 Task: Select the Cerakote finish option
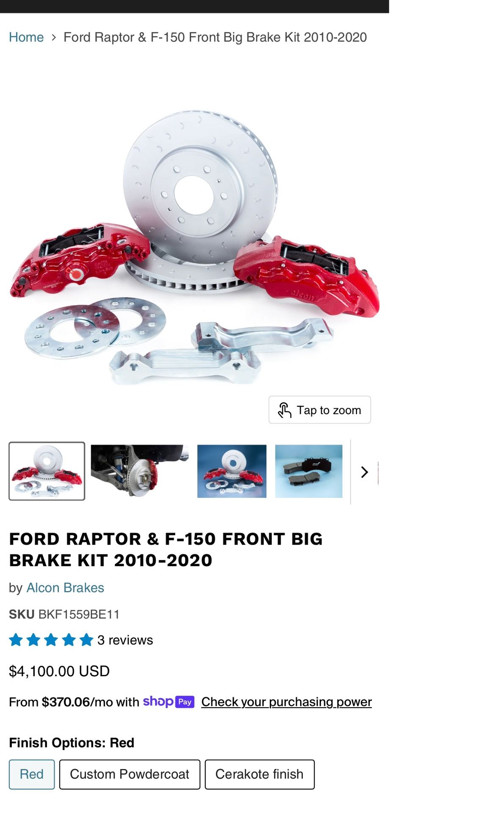pyautogui.click(x=260, y=774)
